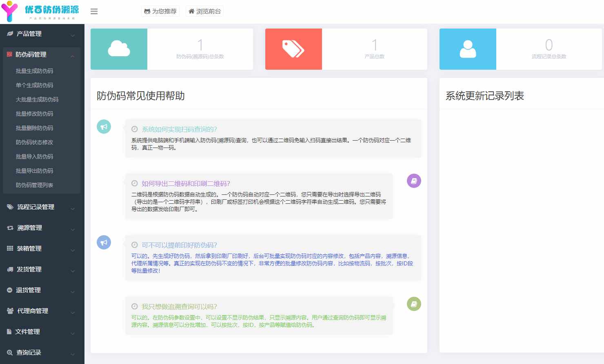Open 批量生成防伪码 submenu item
The height and width of the screenshot is (364, 604).
point(35,71)
